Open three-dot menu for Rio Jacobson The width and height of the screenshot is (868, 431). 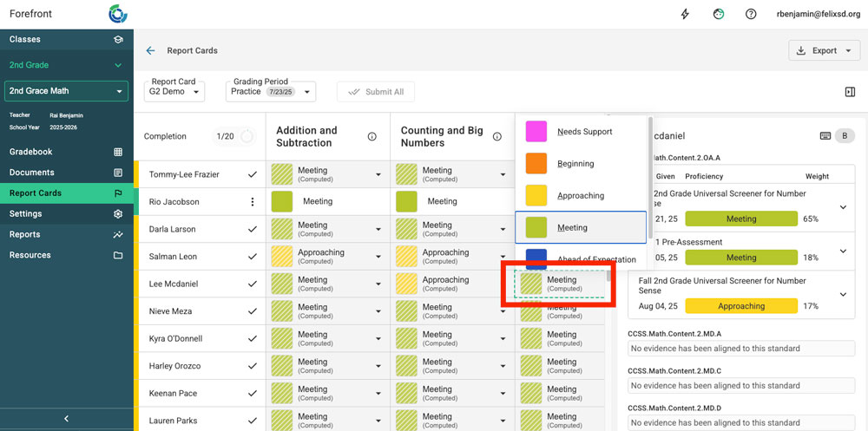pyautogui.click(x=253, y=202)
